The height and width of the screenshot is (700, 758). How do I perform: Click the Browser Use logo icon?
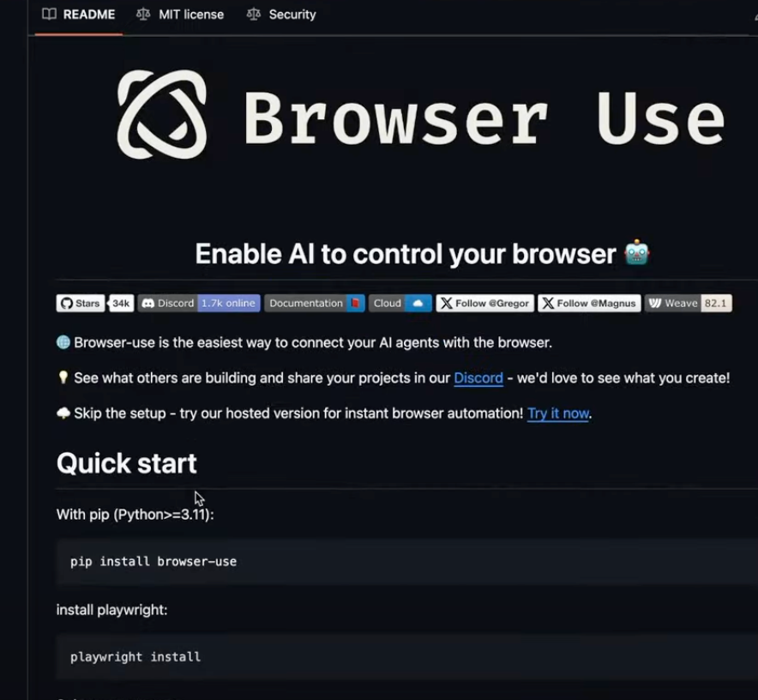tap(162, 114)
